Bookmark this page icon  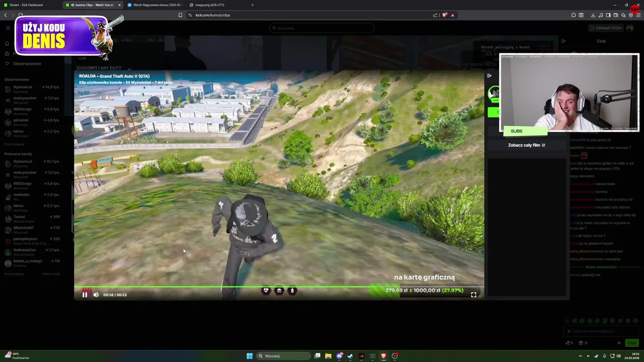tap(180, 15)
